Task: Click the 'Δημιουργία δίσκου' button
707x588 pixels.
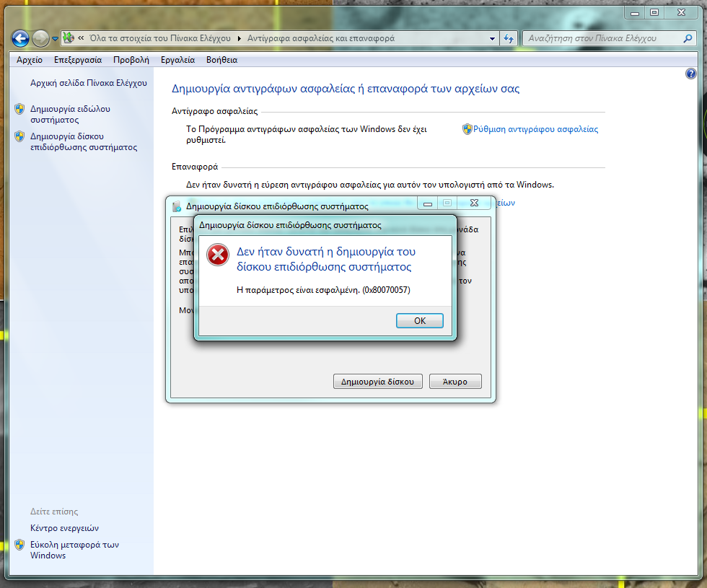Action: click(378, 382)
